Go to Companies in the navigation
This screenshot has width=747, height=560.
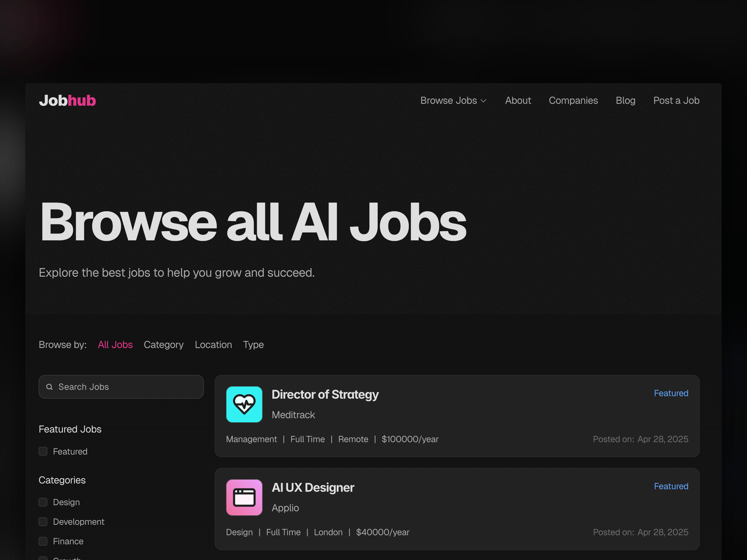point(573,100)
